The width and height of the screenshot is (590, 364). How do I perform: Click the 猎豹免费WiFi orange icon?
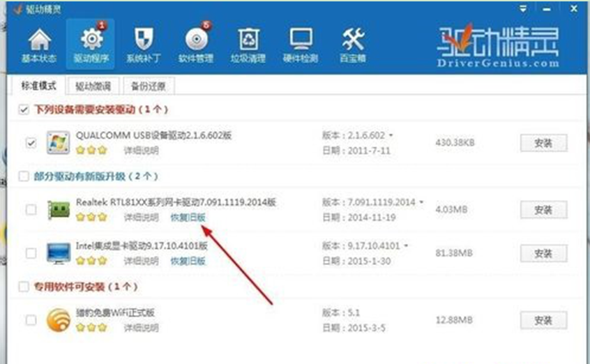click(59, 320)
